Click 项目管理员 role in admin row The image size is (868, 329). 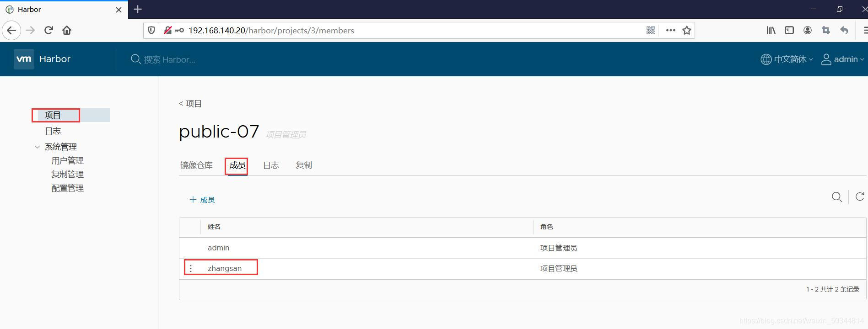[x=559, y=248]
